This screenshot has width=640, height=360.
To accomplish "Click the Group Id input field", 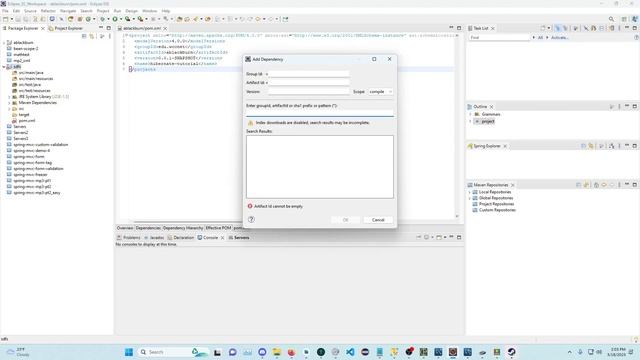I will (309, 74).
